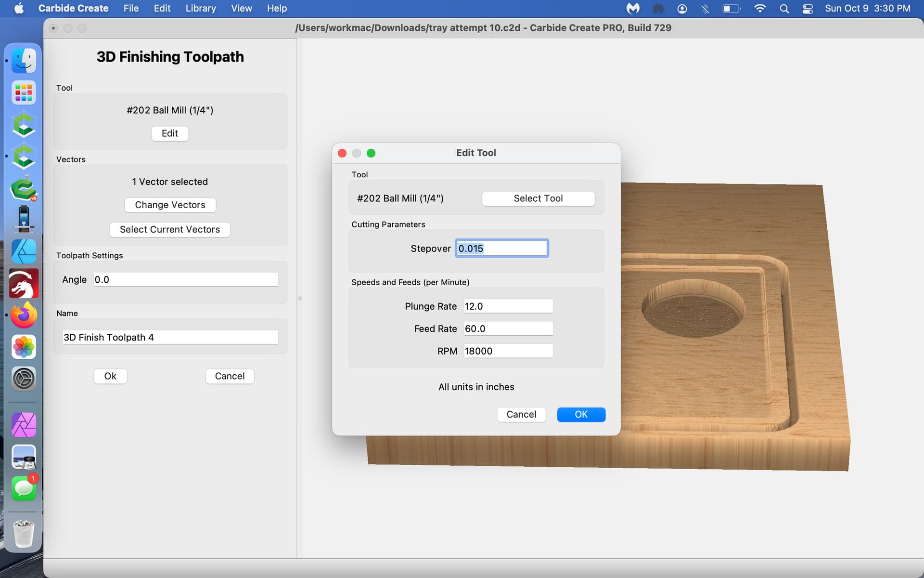Click the Apple menu icon
This screenshot has height=578, width=924.
[x=19, y=8]
